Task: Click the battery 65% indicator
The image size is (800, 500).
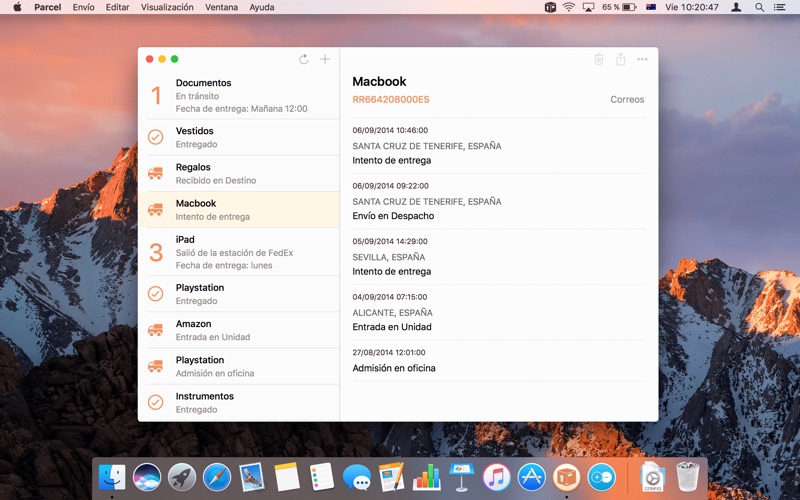Action: (x=619, y=7)
